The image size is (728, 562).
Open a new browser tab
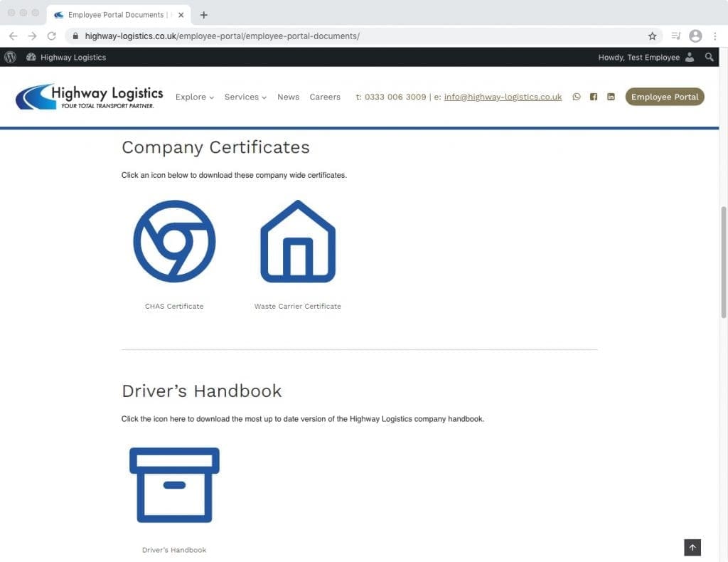(204, 14)
